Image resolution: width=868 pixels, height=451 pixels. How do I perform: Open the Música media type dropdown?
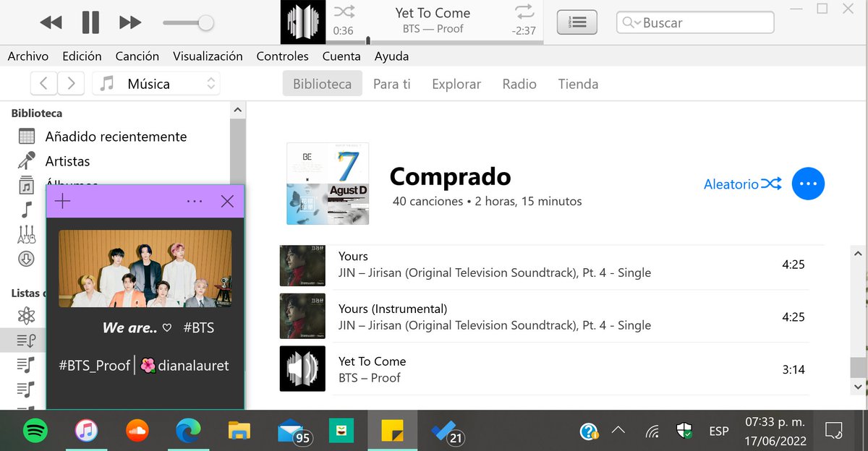tap(156, 84)
